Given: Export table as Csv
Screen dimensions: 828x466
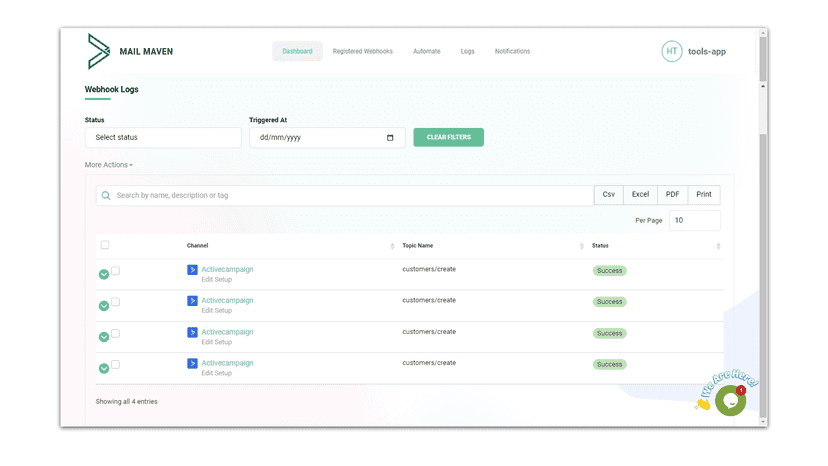Looking at the screenshot, I should click(609, 194).
